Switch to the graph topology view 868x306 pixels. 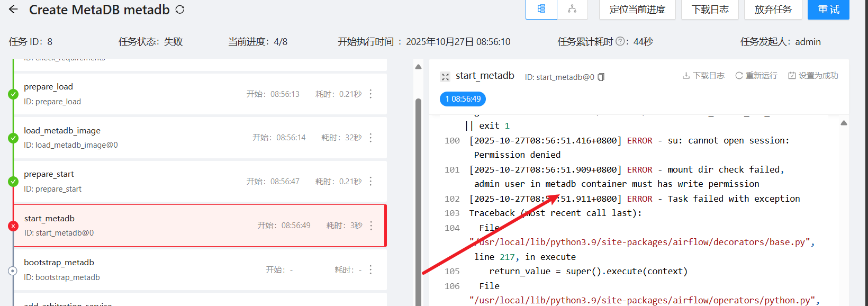572,9
